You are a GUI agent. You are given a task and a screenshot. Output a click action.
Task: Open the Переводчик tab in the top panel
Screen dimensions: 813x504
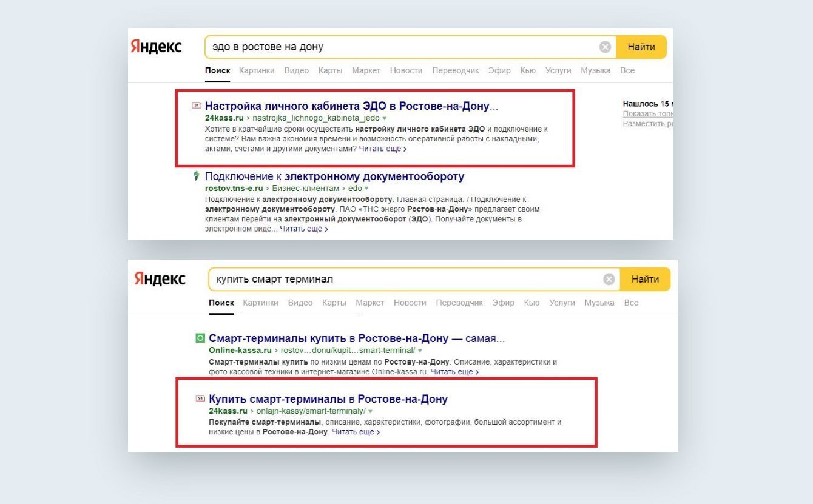(456, 70)
